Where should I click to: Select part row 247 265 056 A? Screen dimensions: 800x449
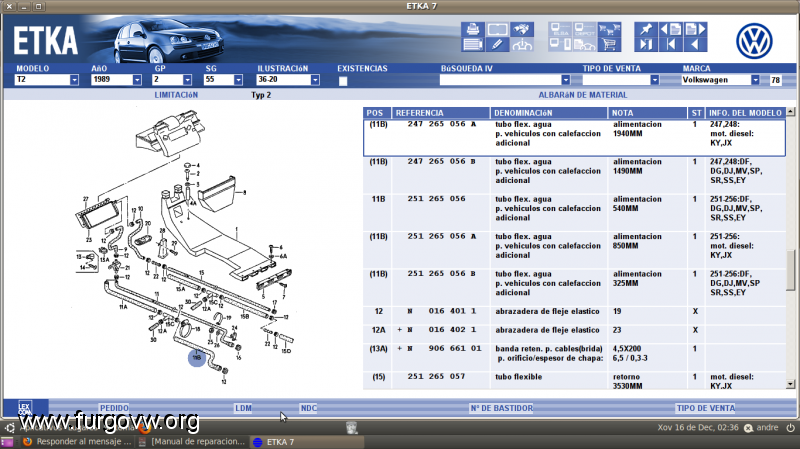coord(574,138)
